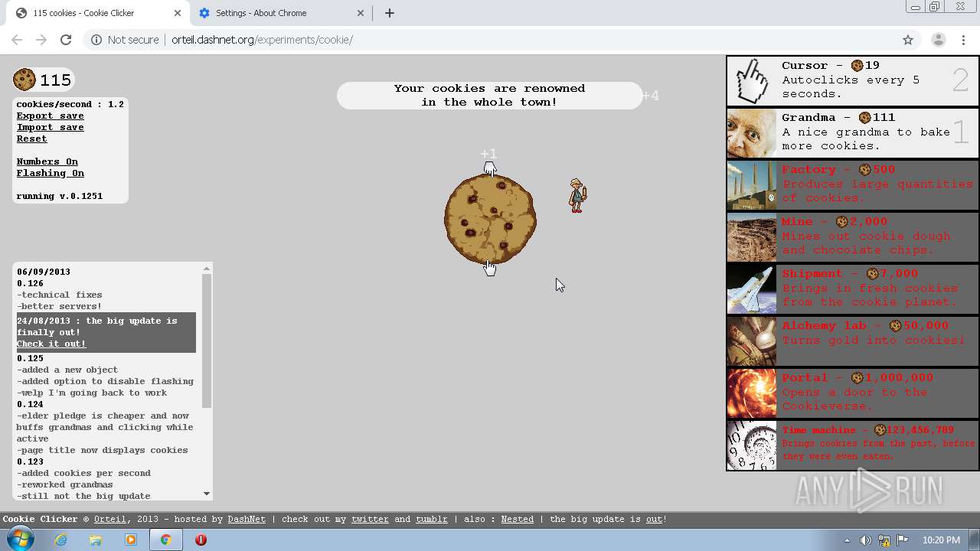Select the Alchemy lab store item

(x=853, y=341)
